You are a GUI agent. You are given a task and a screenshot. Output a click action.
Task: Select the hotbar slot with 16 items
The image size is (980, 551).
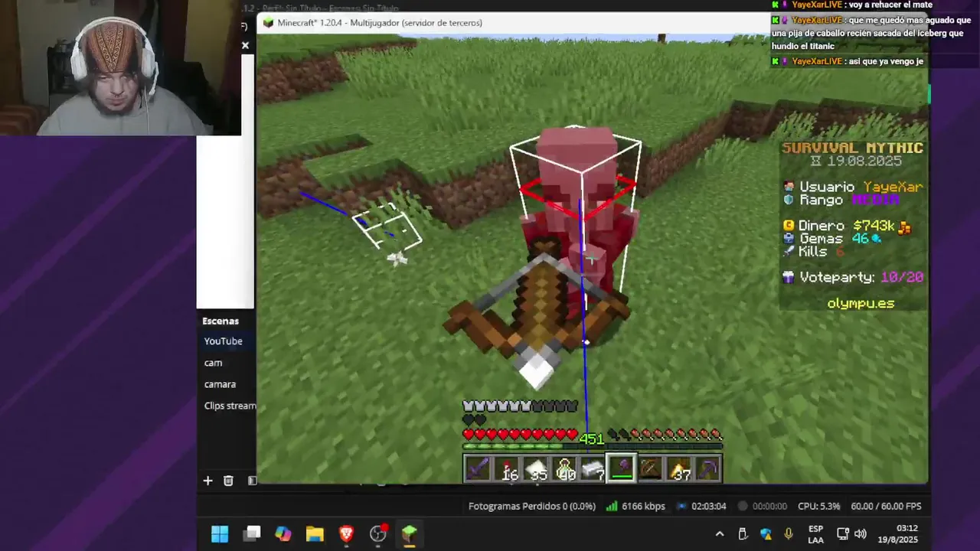click(506, 468)
